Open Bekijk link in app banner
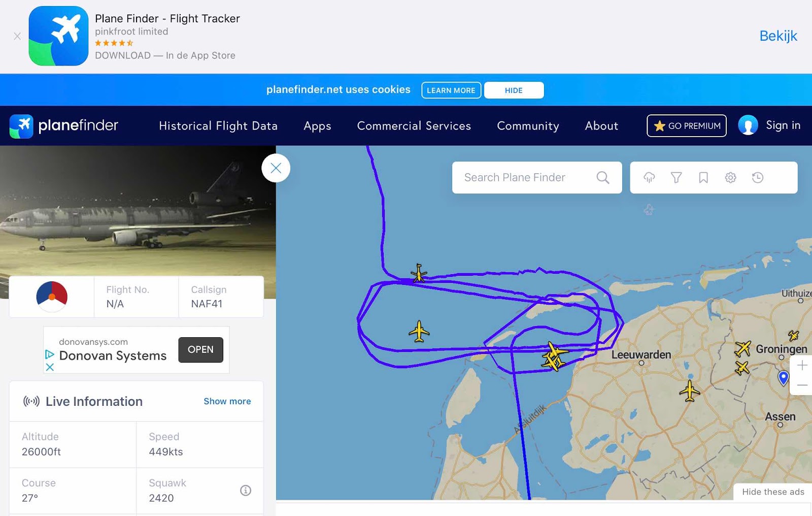The image size is (812, 516). click(x=778, y=36)
